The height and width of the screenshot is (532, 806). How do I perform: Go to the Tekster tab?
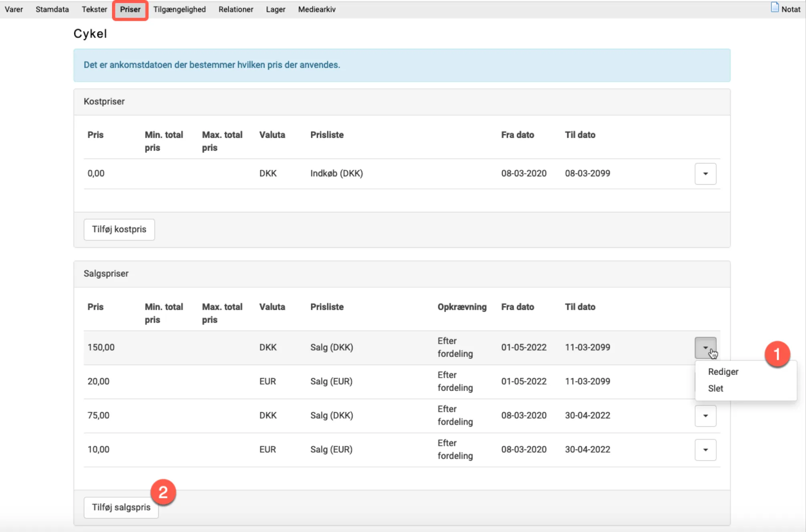click(x=94, y=9)
